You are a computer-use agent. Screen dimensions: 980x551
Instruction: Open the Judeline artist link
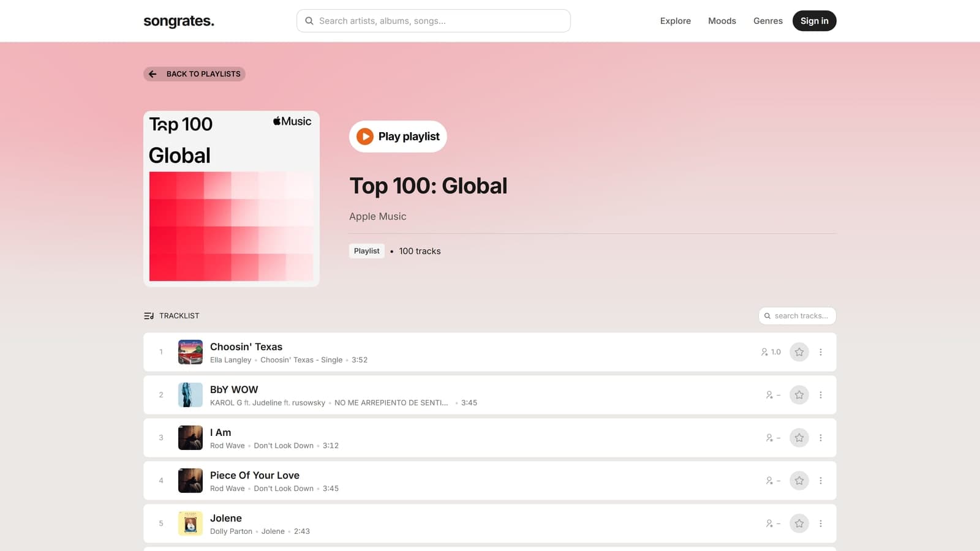(x=267, y=403)
